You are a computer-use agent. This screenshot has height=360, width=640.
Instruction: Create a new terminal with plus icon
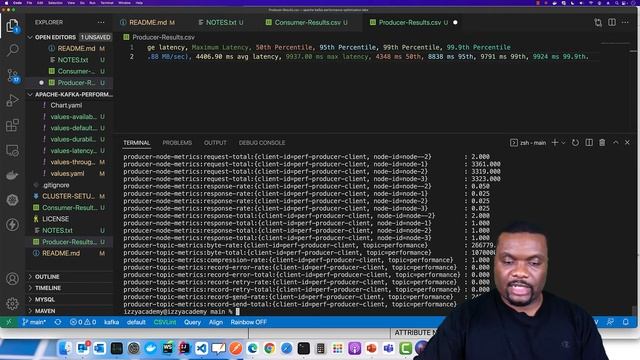[555, 142]
